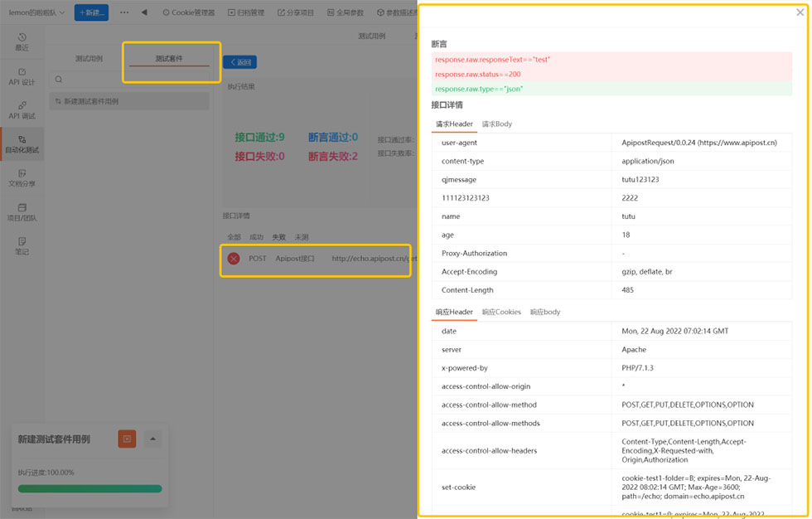Open the 文档分享 sidebar section
812x519 pixels.
point(22,178)
